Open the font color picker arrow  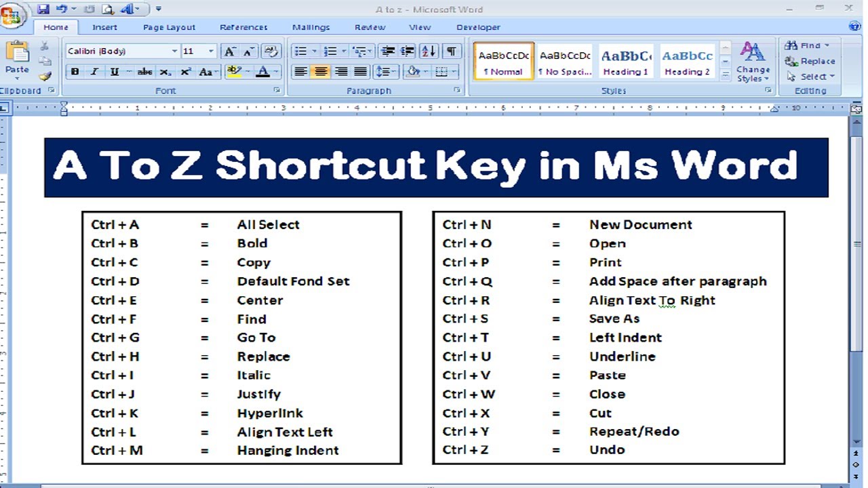275,72
